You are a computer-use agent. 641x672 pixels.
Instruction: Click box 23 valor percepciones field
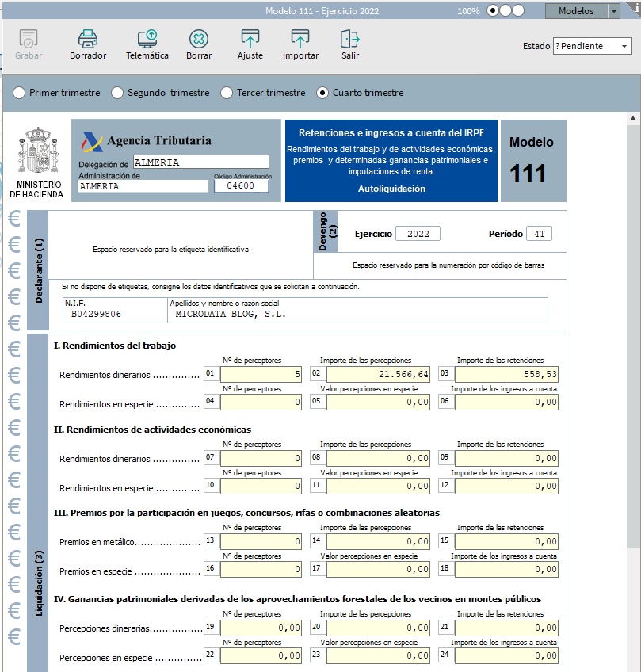click(378, 655)
